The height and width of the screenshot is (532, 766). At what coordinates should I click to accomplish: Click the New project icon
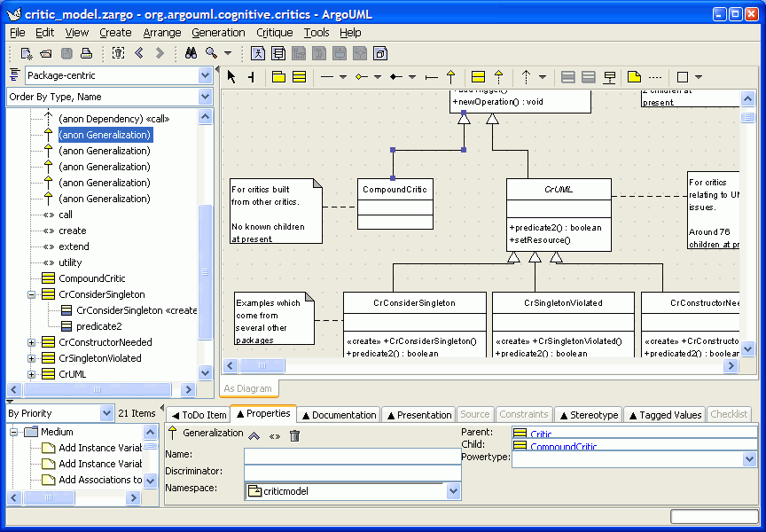coord(26,53)
